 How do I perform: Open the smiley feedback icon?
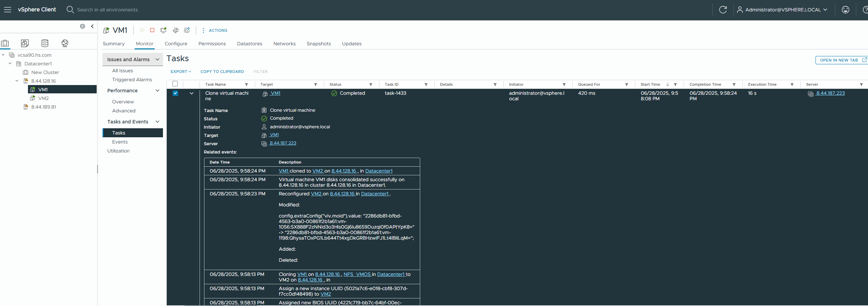click(x=845, y=10)
